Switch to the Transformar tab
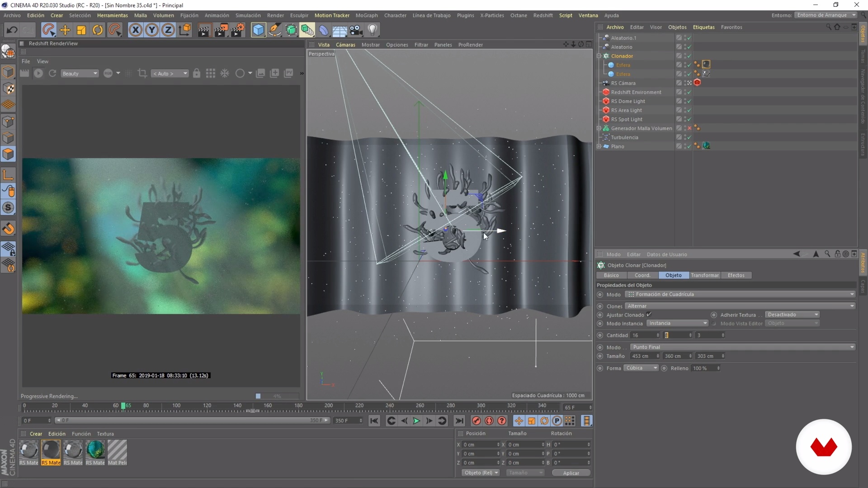Image resolution: width=868 pixels, height=488 pixels. click(x=704, y=275)
